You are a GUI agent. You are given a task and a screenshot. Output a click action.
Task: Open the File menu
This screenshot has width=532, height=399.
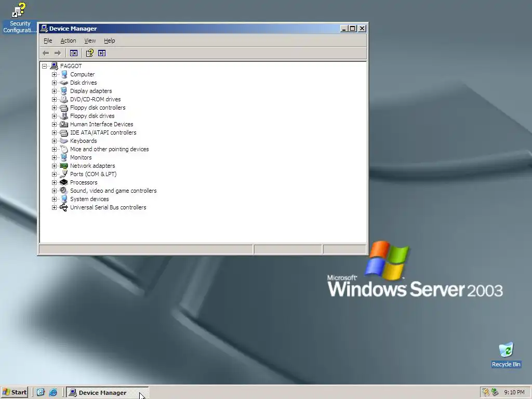tap(48, 41)
